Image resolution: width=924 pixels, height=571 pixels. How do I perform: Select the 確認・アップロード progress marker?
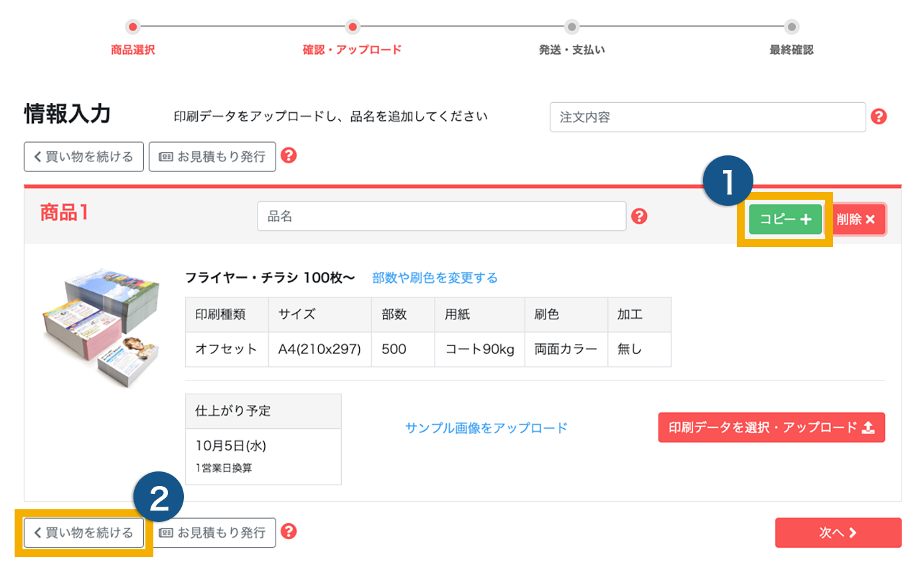point(352,28)
